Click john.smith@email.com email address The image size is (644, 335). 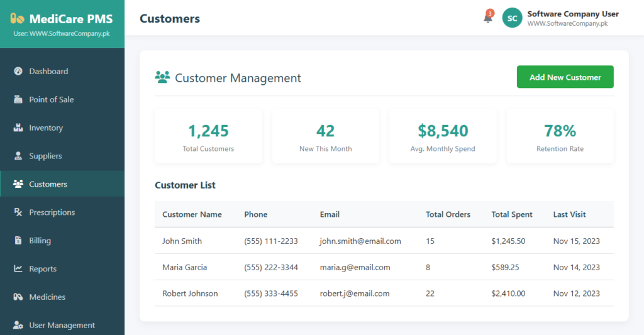tap(360, 241)
